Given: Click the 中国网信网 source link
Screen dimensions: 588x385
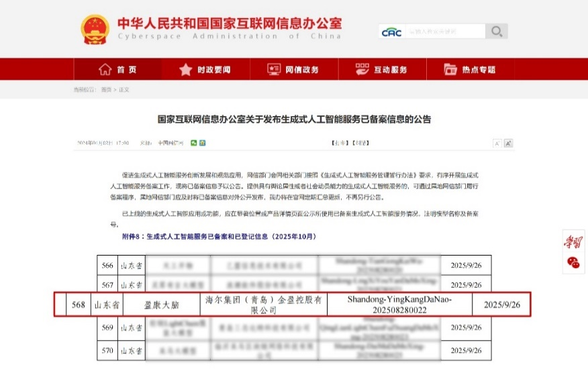Looking at the screenshot, I should (170, 143).
